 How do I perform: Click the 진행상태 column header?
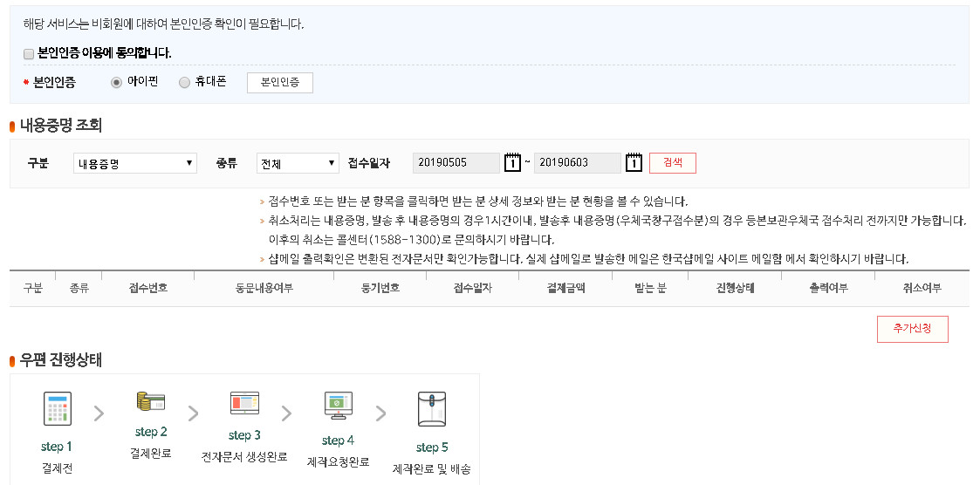coord(735,288)
